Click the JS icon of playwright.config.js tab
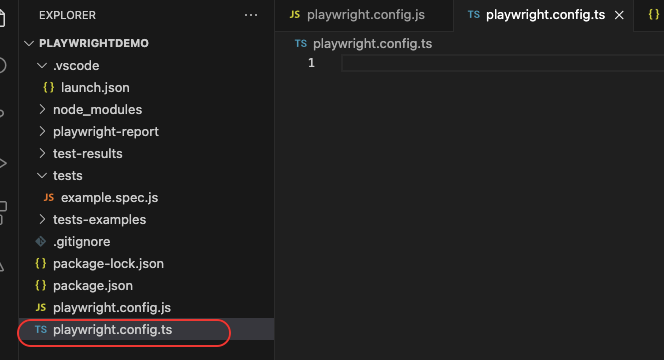664x360 pixels. (x=295, y=15)
